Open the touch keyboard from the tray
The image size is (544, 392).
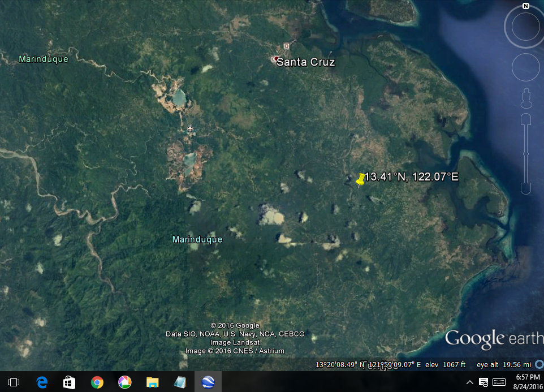click(499, 382)
